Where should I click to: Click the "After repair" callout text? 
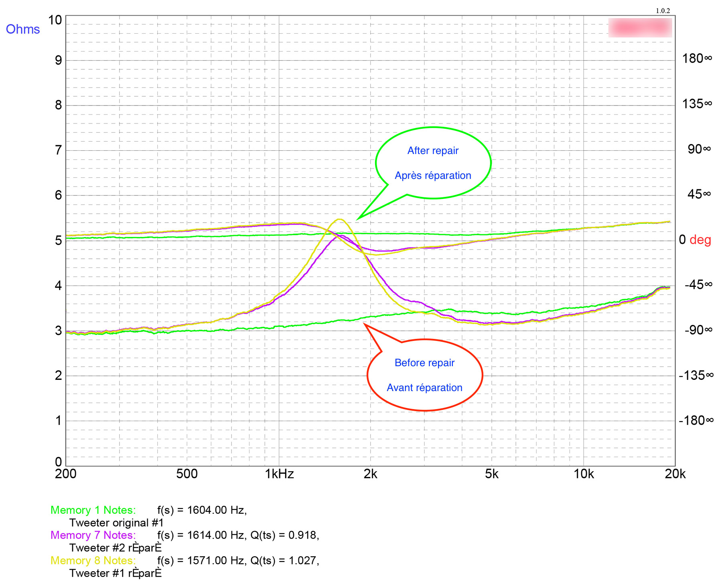tap(433, 151)
